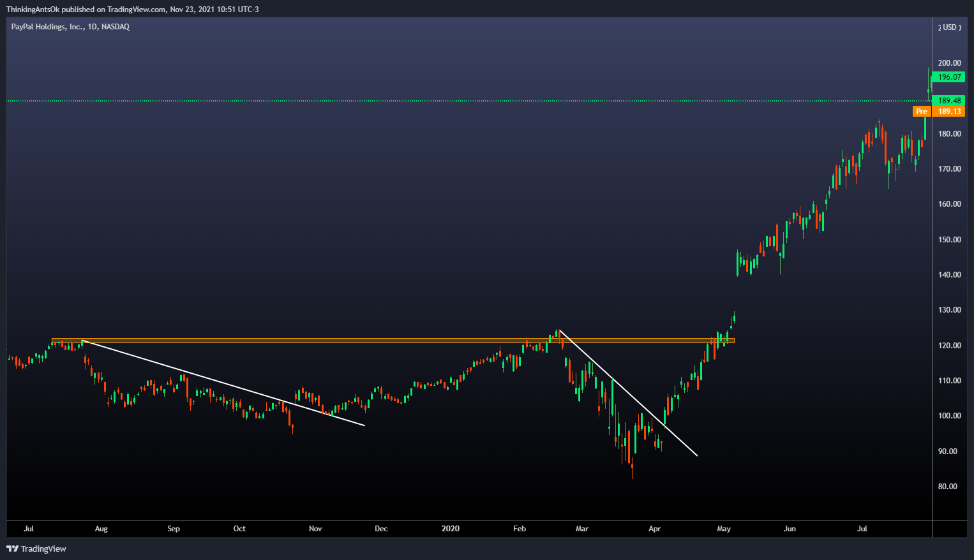
Task: Click the 150.00 price axis label
Action: point(950,240)
